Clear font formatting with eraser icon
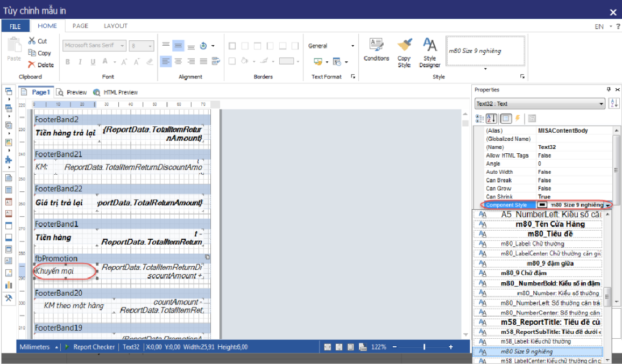This screenshot has height=364, width=622. [x=150, y=61]
